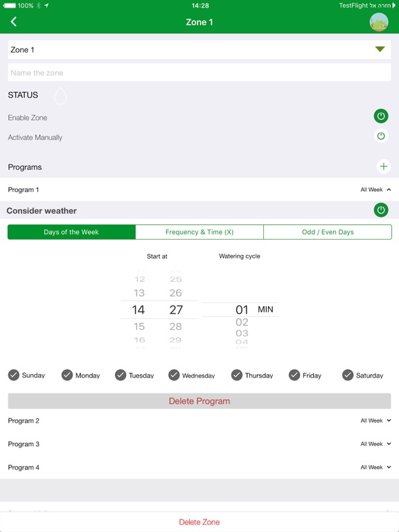Click the Delete Zone button
The image size is (399, 532).
(199, 522)
